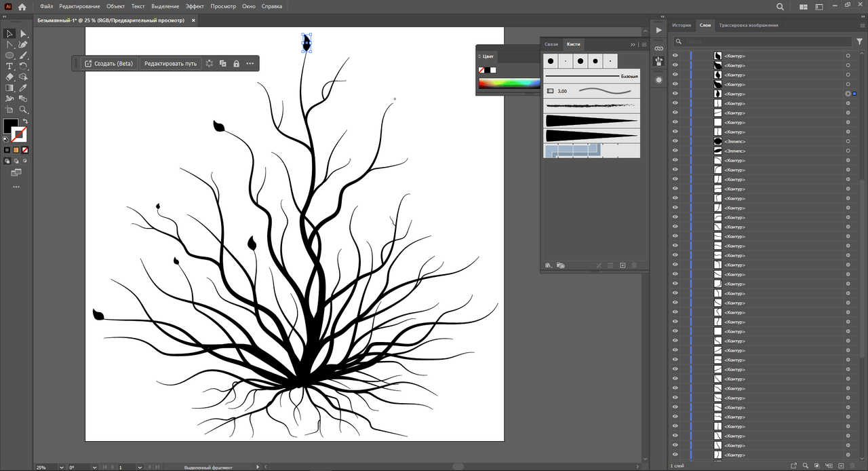This screenshot has width=868, height=471.
Task: Open the Объект menu
Action: tap(115, 6)
